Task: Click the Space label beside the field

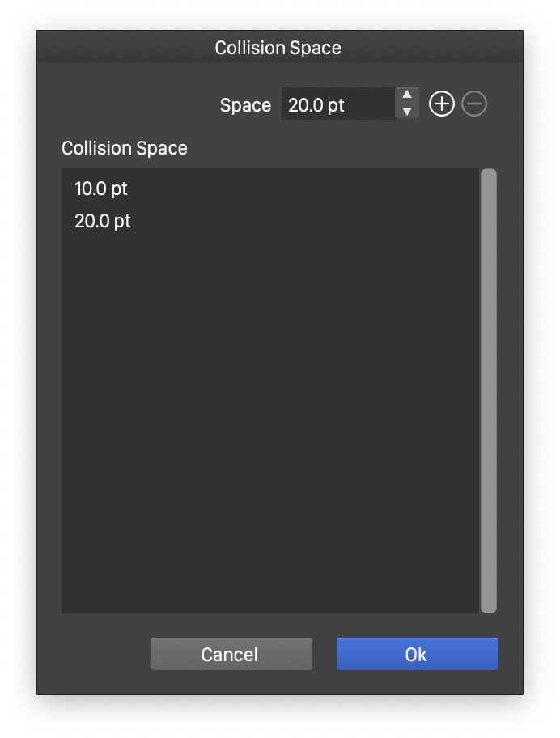Action: tap(245, 105)
